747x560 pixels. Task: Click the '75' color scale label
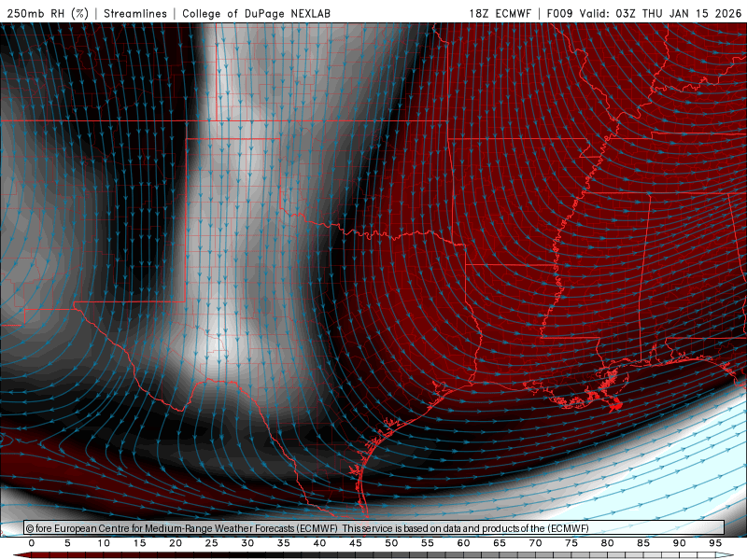571,543
